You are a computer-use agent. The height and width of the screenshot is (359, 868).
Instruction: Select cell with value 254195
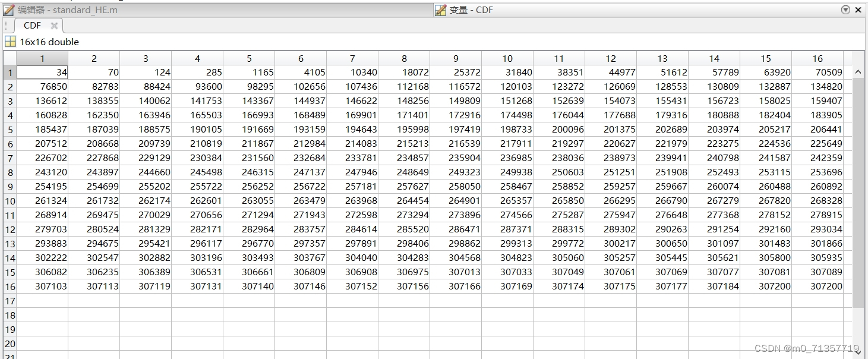42,186
